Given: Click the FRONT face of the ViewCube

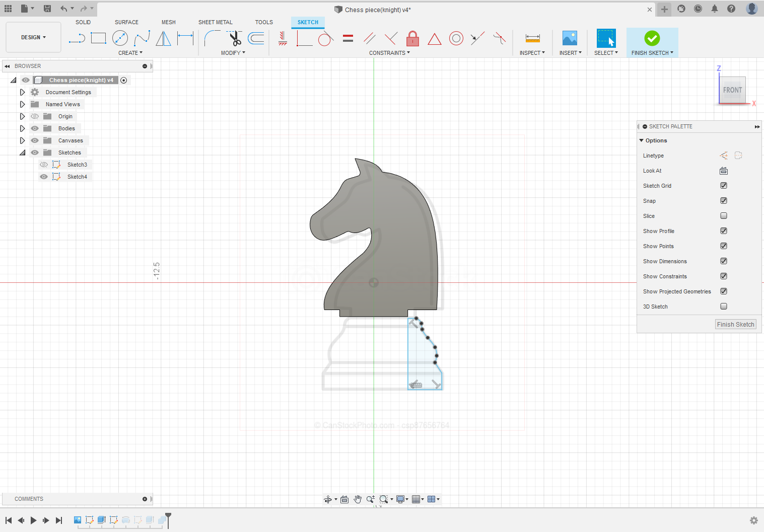Looking at the screenshot, I should coord(732,90).
